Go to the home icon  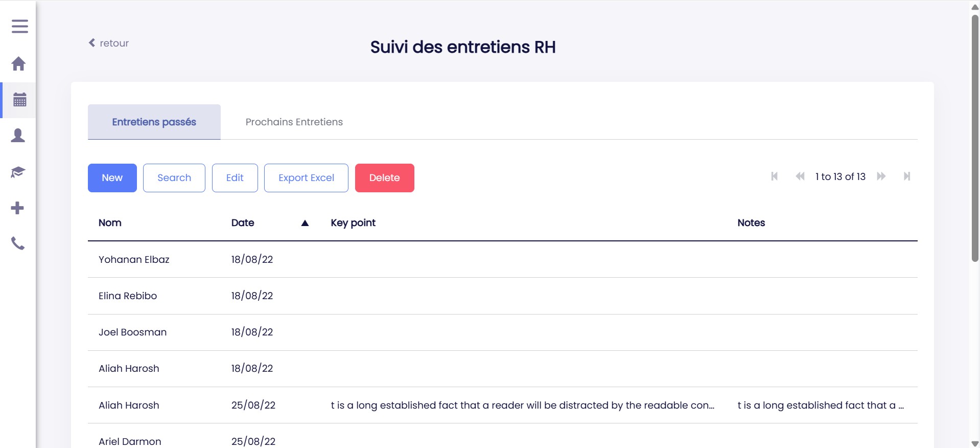pyautogui.click(x=18, y=64)
